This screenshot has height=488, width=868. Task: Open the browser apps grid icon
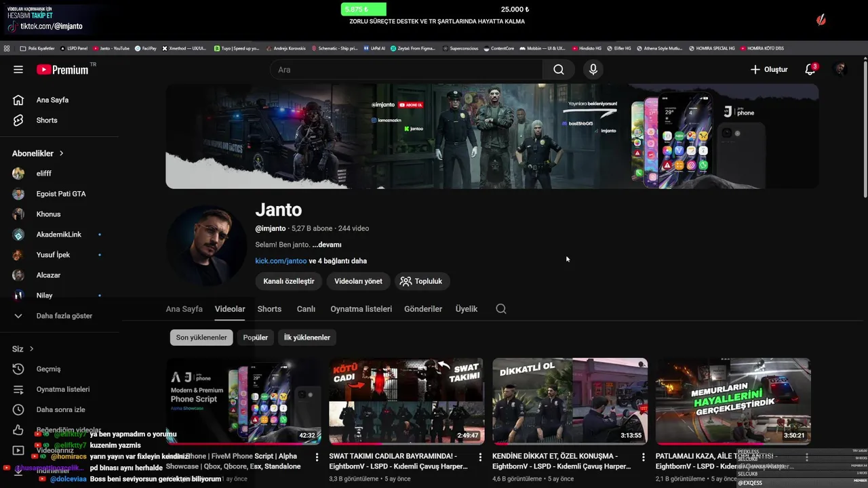(7, 49)
